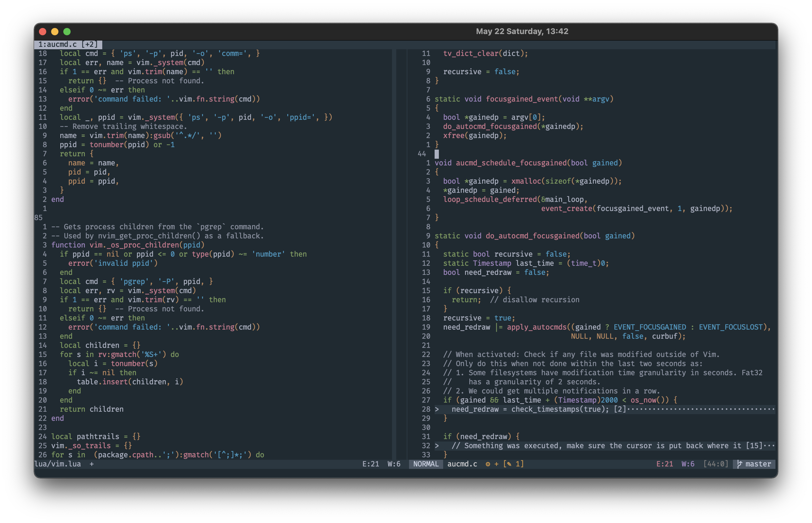The width and height of the screenshot is (812, 523).
Task: Click 'return; // disallow recursion' line
Action: tap(516, 300)
